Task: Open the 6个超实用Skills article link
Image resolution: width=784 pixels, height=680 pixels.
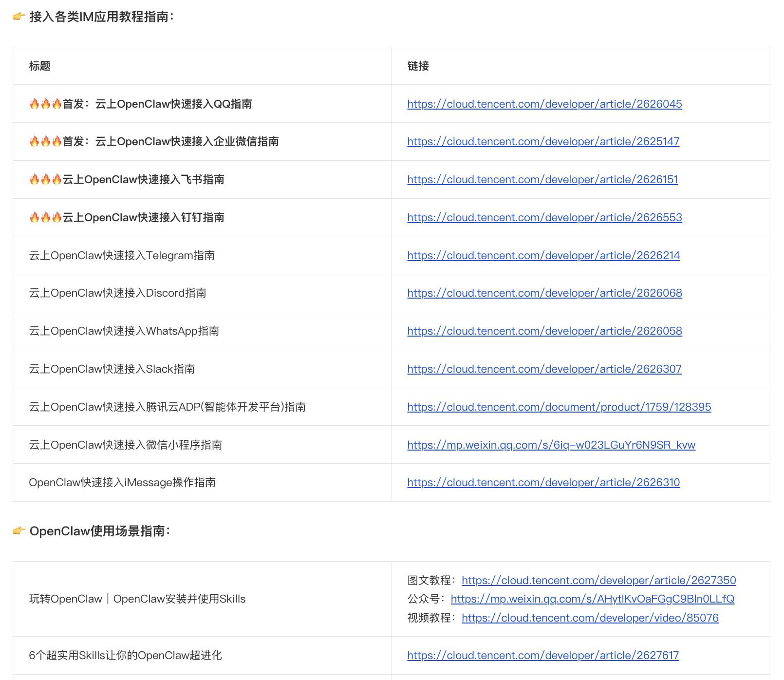Action: point(541,656)
